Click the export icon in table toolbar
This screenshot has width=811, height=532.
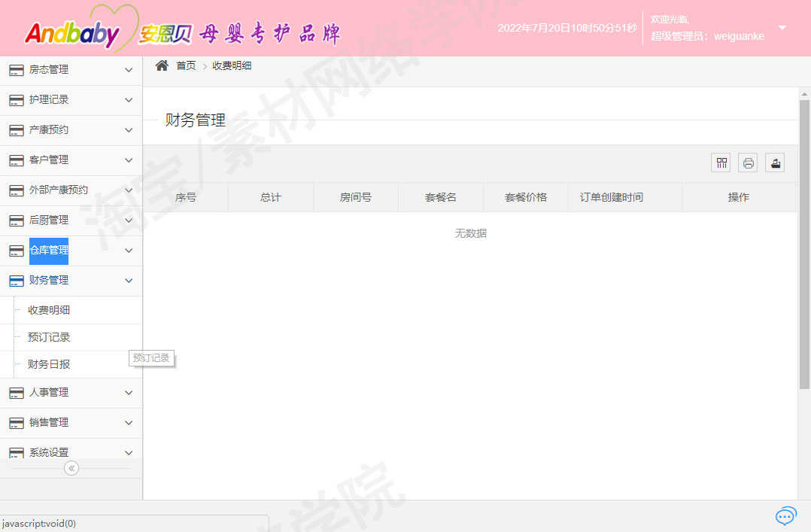[x=775, y=163]
